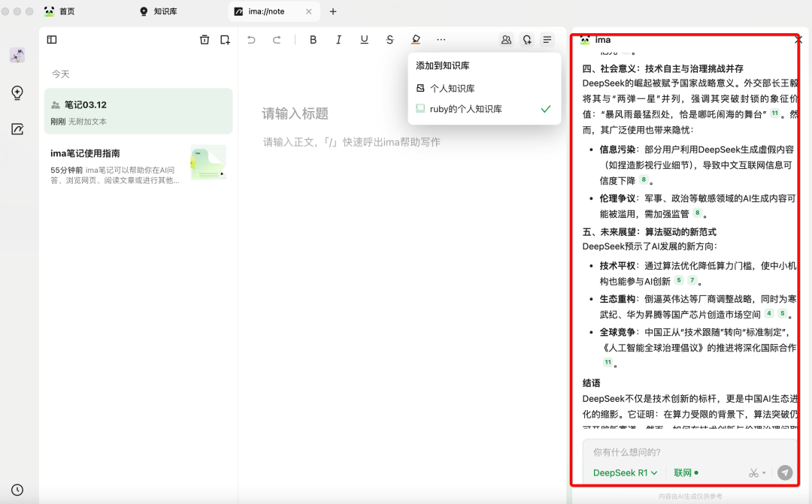This screenshot has height=504, width=812.
Task: Click the 五、未来展望 heading
Action: tap(650, 232)
